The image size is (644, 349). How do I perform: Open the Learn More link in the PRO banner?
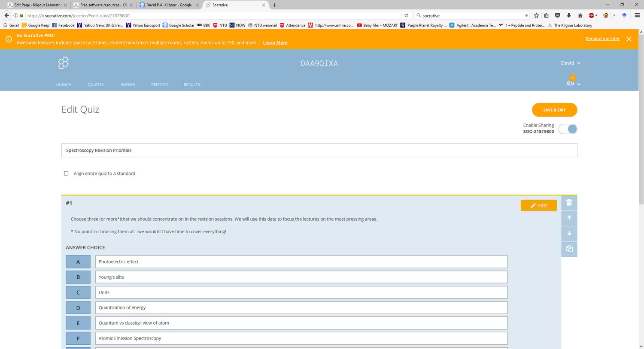275,42
